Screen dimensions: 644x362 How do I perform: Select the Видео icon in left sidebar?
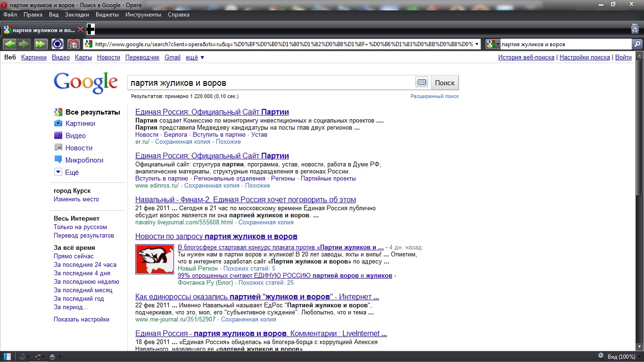coord(58,136)
